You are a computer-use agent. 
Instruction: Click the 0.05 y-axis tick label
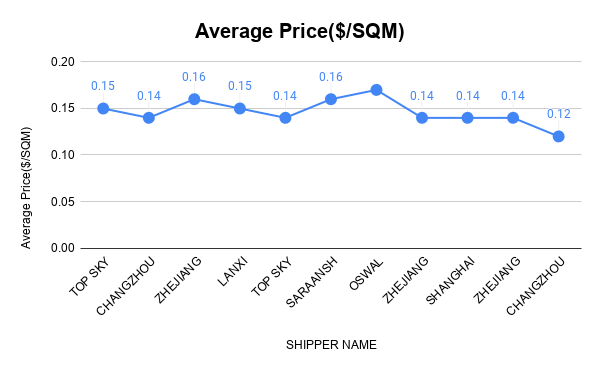tap(63, 202)
